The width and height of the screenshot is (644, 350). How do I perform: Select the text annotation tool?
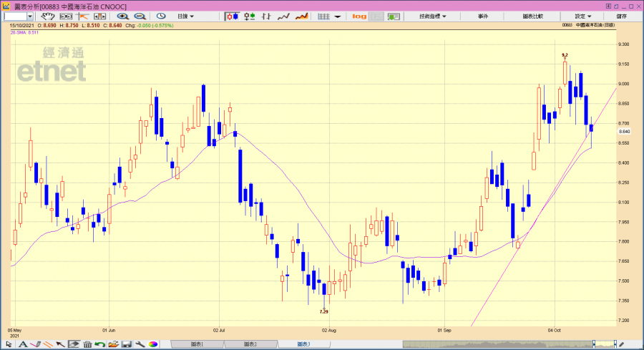click(x=23, y=344)
